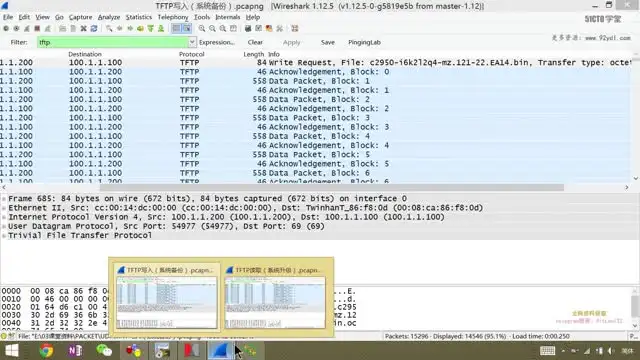Open the Windows Start button

coord(11,351)
